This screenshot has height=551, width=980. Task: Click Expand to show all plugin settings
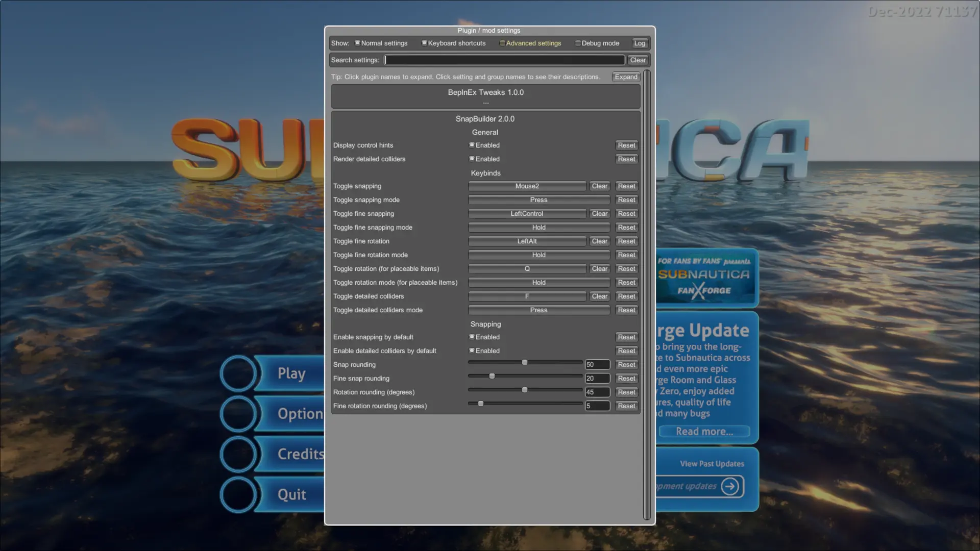(x=626, y=77)
